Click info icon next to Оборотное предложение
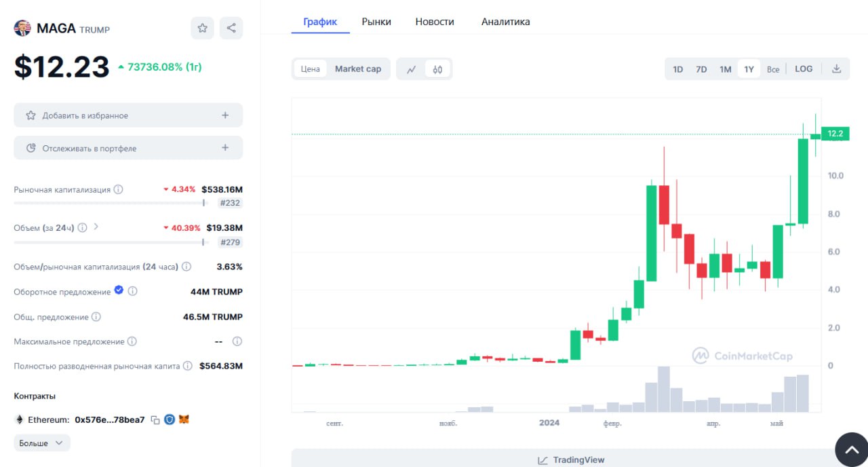The width and height of the screenshot is (868, 467). [133, 291]
